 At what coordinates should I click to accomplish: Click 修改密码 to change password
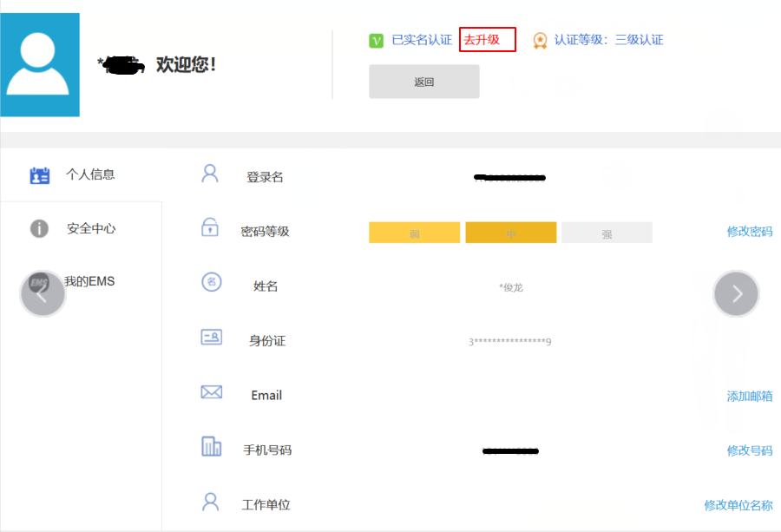[749, 232]
